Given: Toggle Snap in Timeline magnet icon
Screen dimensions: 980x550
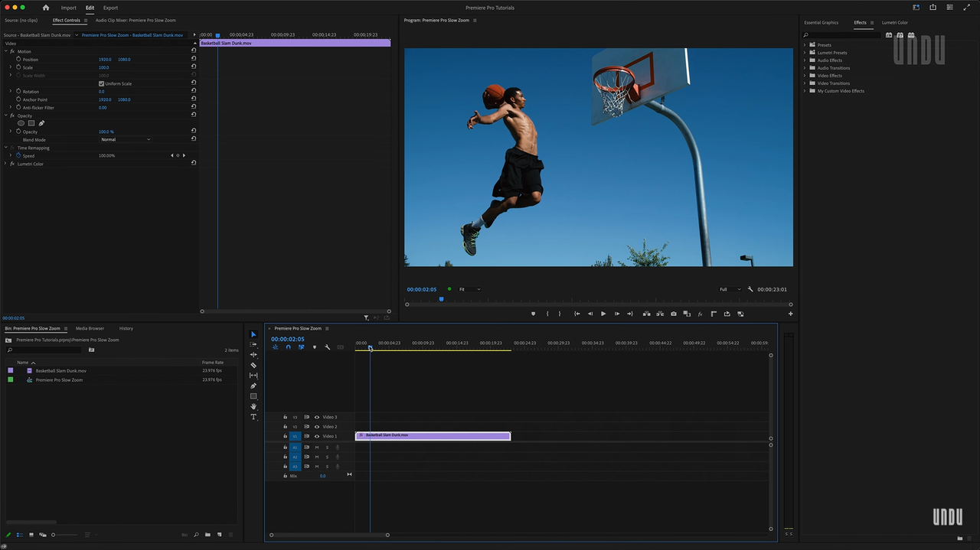Looking at the screenshot, I should (x=289, y=347).
